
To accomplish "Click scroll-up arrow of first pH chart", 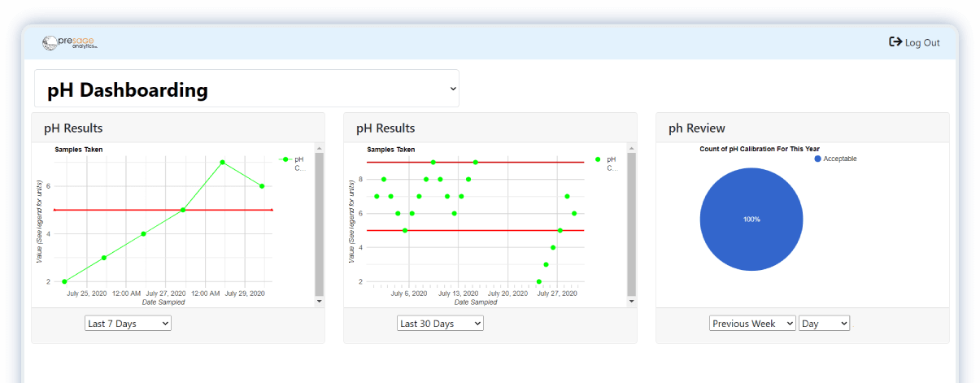I will [x=320, y=148].
